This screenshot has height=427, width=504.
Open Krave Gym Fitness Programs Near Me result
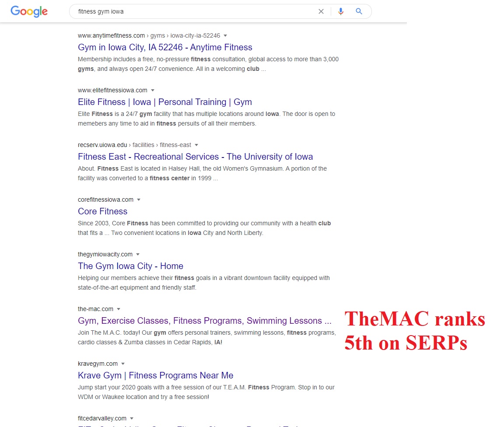[x=156, y=375]
